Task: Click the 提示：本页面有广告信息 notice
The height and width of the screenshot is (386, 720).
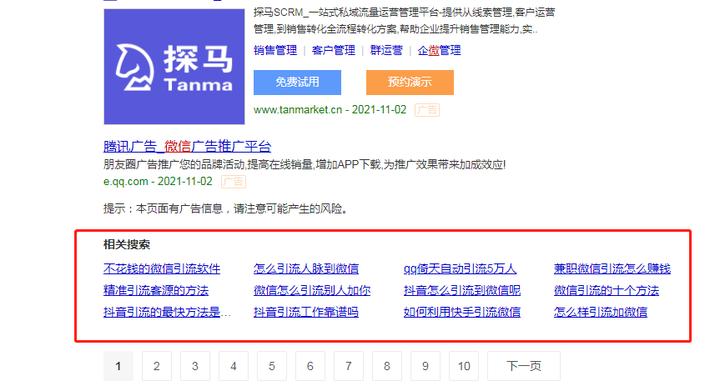Action: [x=225, y=209]
